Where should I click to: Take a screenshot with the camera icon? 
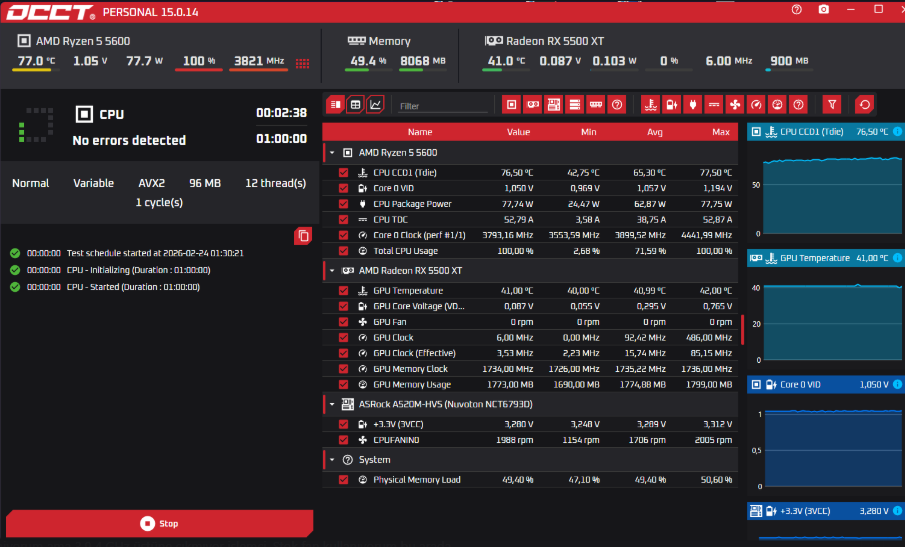click(x=824, y=10)
